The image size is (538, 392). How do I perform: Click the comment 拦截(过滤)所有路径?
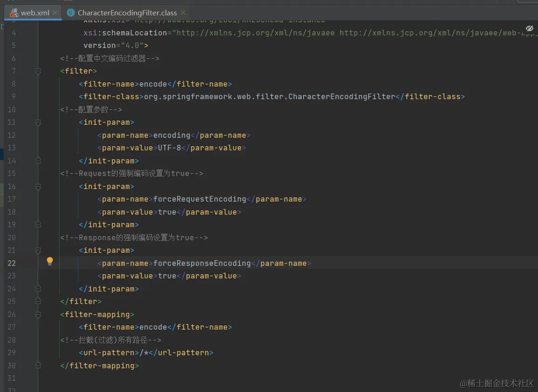111,340
